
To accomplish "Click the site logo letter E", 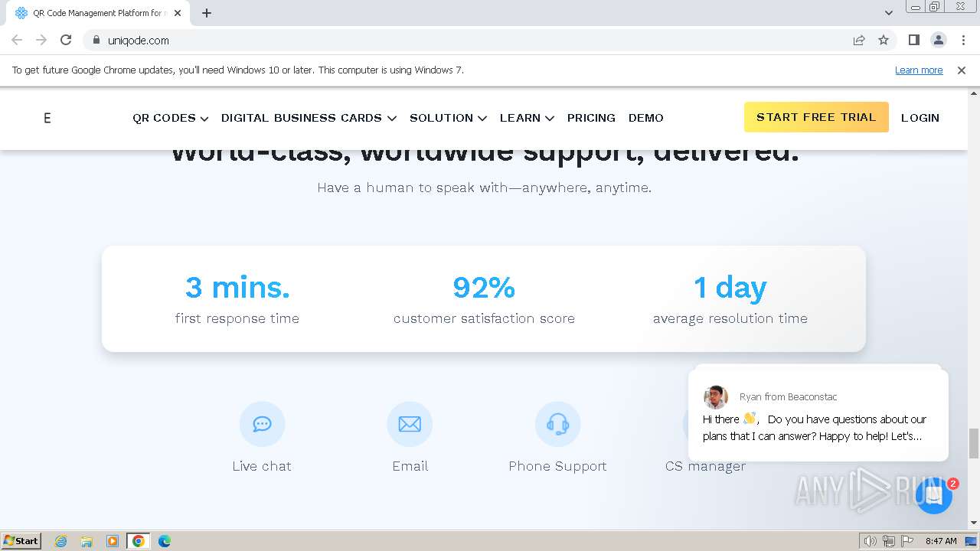I will click(x=47, y=118).
